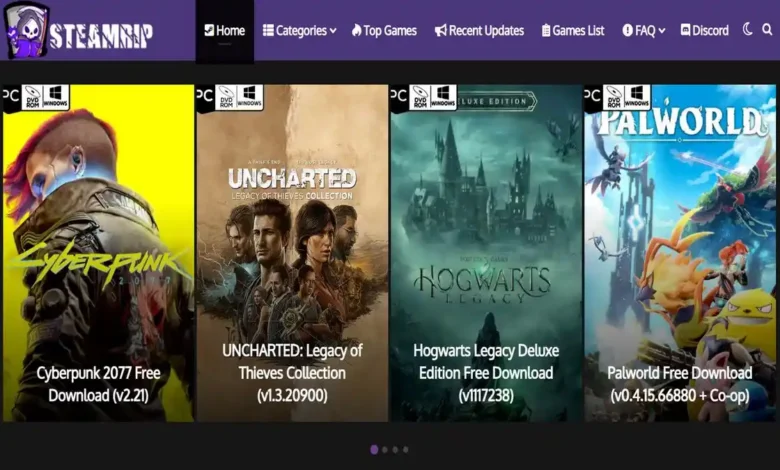Click the megaphone icon beside Recent Updates
The height and width of the screenshot is (470, 780).
[x=440, y=31]
